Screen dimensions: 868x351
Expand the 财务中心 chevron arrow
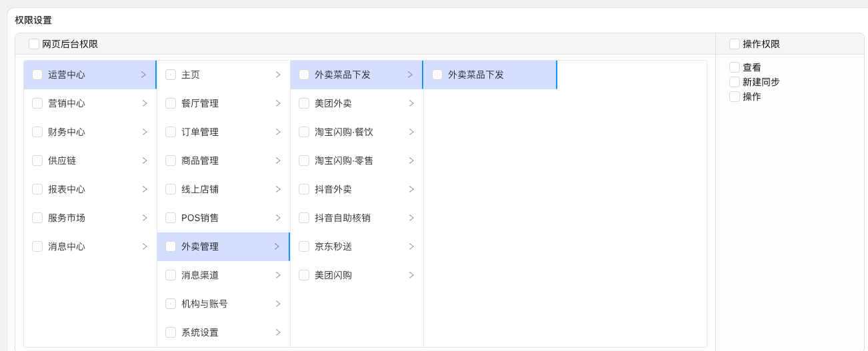pos(144,132)
